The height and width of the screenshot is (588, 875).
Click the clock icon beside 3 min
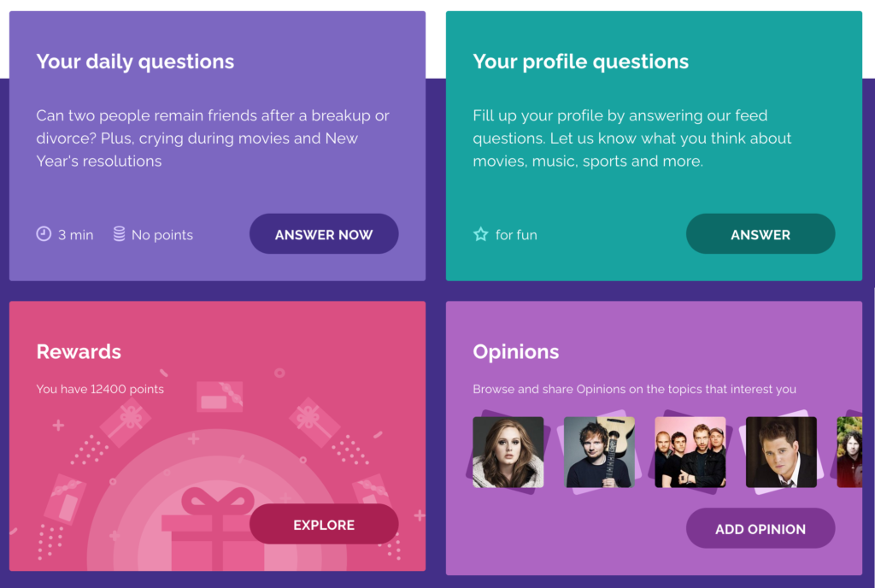tap(44, 234)
